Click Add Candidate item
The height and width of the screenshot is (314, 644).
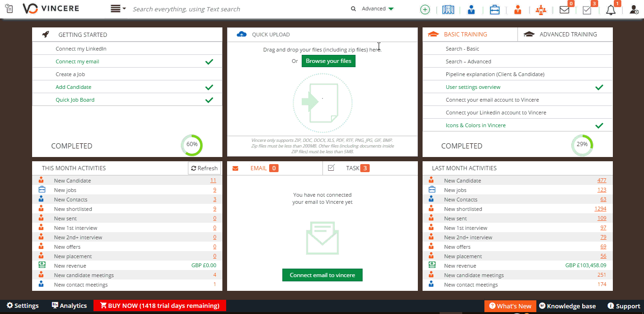74,87
